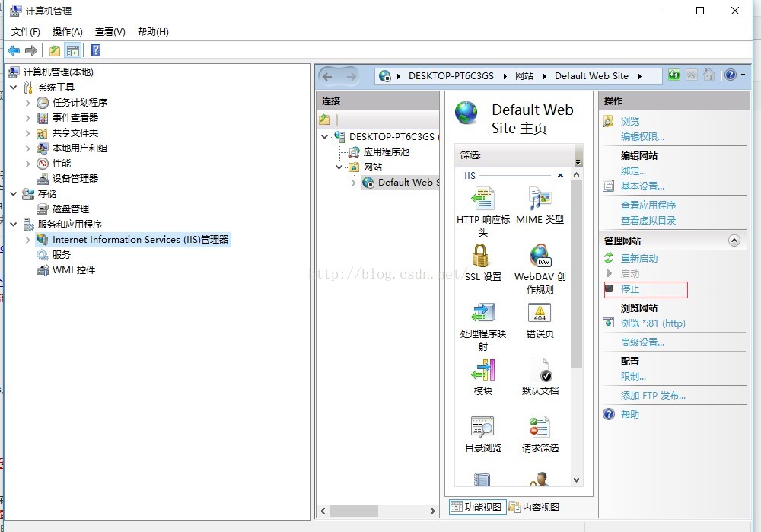
Task: Click 浏览 *:81 (http) link
Action: tap(653, 323)
